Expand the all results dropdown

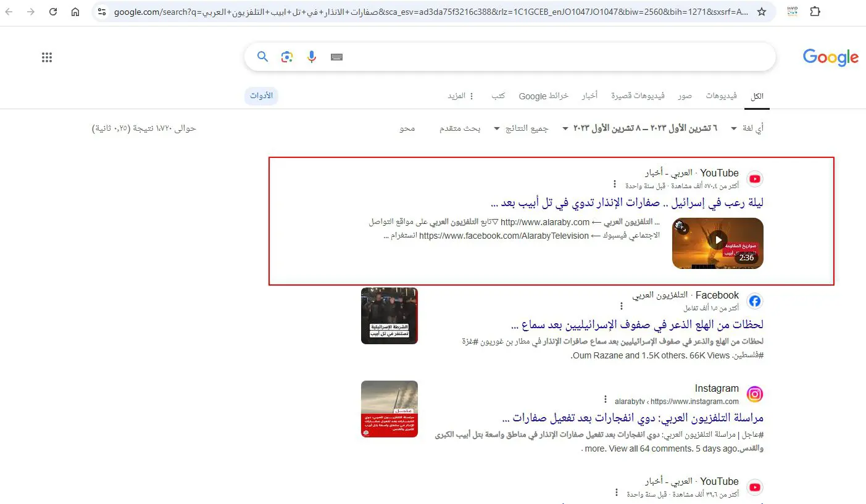(520, 128)
